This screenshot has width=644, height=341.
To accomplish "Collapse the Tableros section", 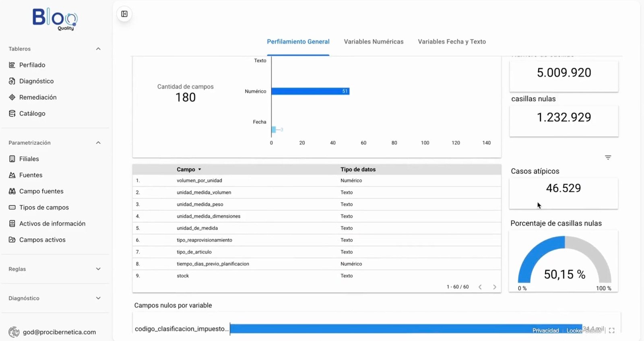I will 98,49.
